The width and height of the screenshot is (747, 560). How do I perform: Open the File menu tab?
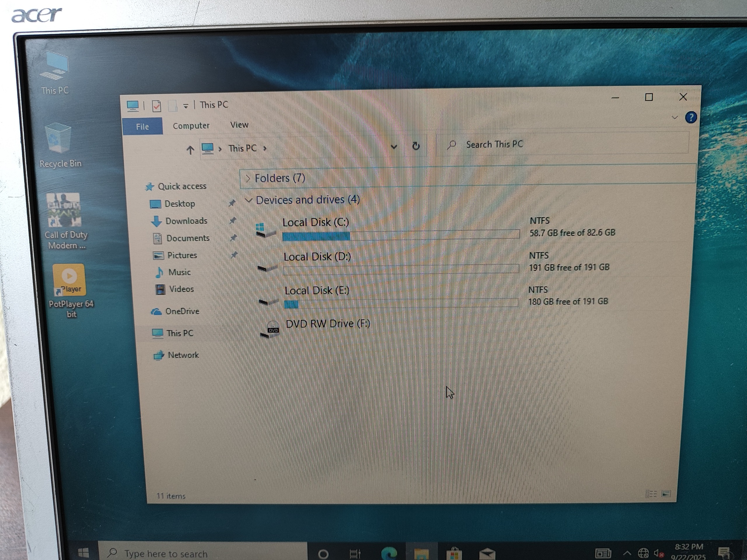pos(142,126)
